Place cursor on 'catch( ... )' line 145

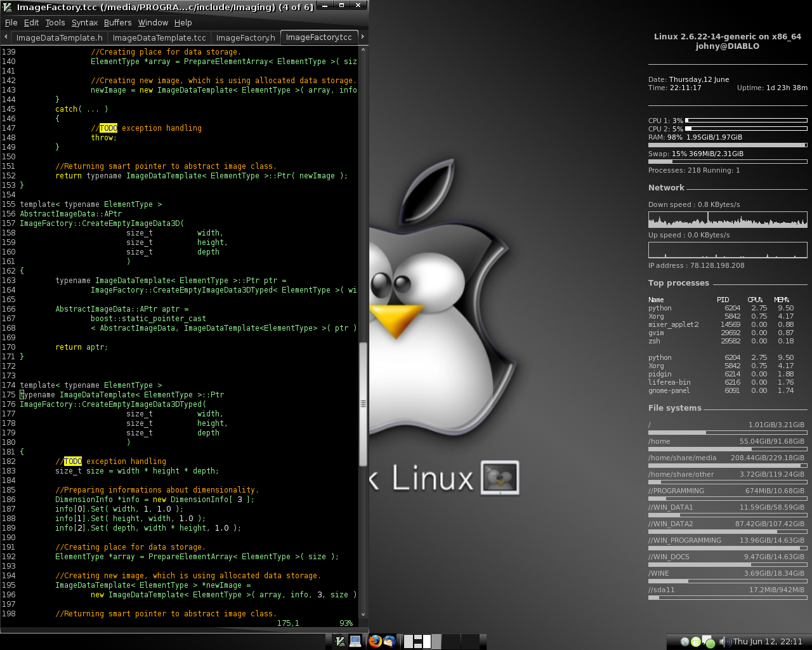(82, 109)
